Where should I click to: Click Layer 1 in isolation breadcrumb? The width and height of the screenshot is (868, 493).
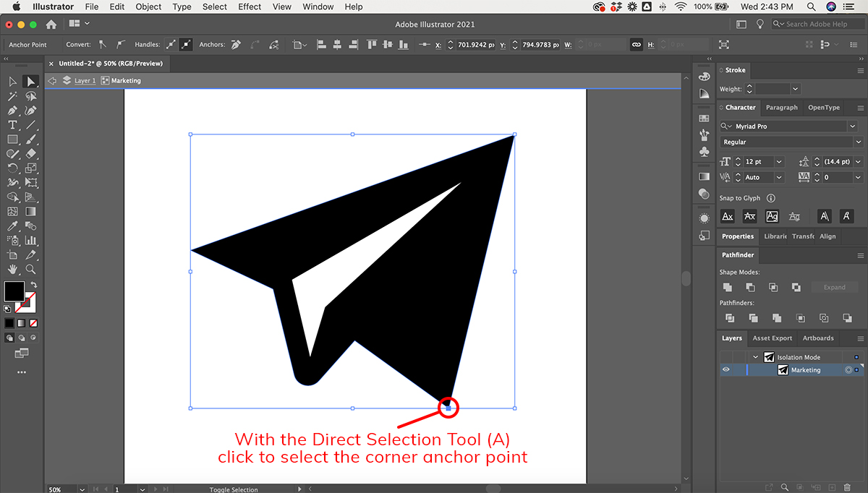pyautogui.click(x=85, y=81)
